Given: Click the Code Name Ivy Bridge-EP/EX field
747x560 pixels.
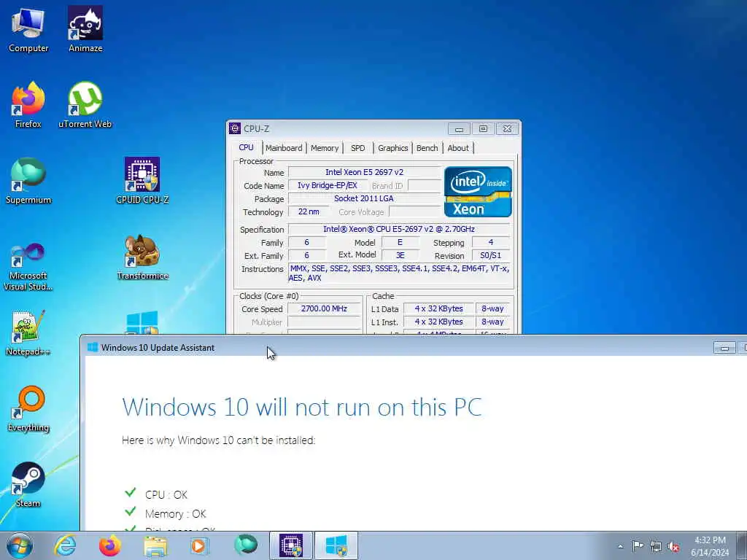Looking at the screenshot, I should (x=328, y=186).
